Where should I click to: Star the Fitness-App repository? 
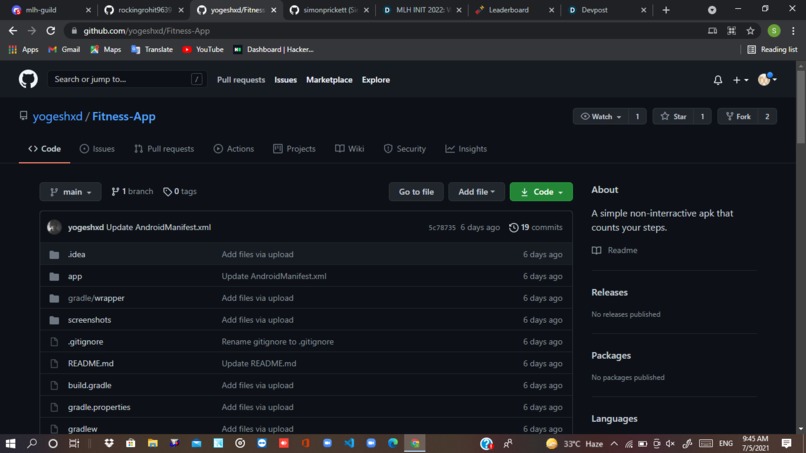point(673,117)
